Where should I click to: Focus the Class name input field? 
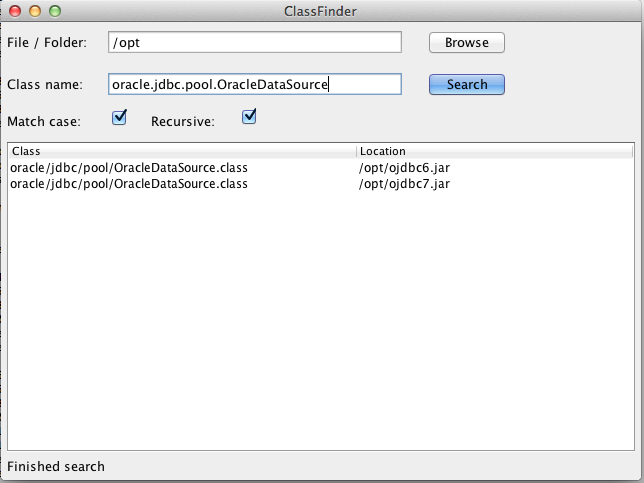tap(255, 84)
